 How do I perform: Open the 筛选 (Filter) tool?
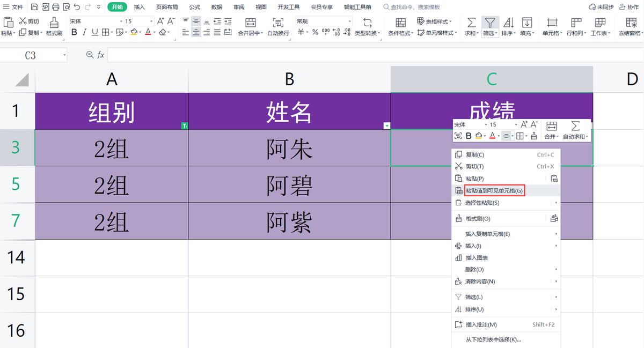click(491, 24)
